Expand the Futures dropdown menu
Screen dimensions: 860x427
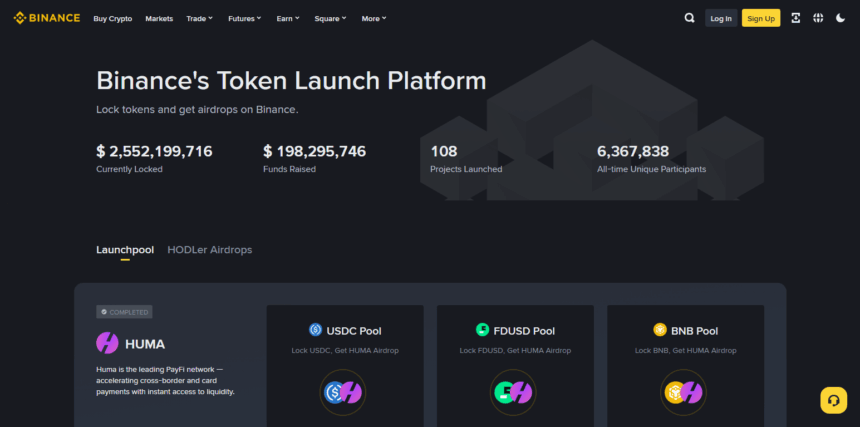point(245,18)
